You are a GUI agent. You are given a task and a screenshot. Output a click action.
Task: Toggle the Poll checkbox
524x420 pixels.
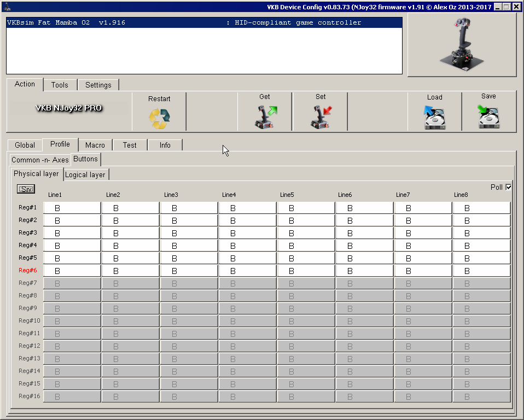pyautogui.click(x=509, y=187)
